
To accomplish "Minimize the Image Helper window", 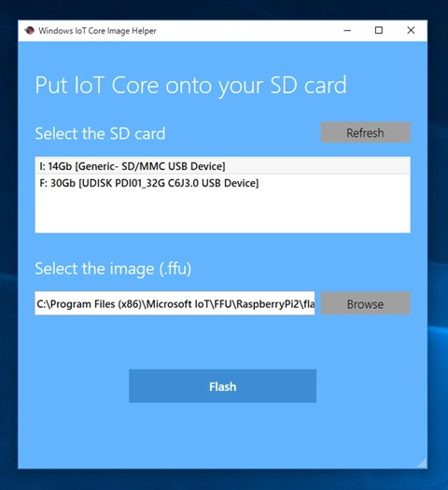I will (347, 30).
